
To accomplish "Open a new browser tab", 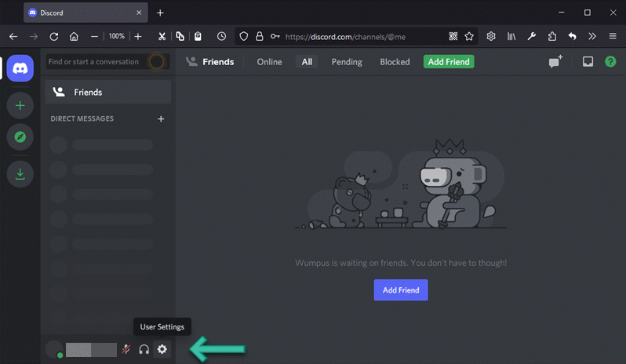I will tap(160, 13).
